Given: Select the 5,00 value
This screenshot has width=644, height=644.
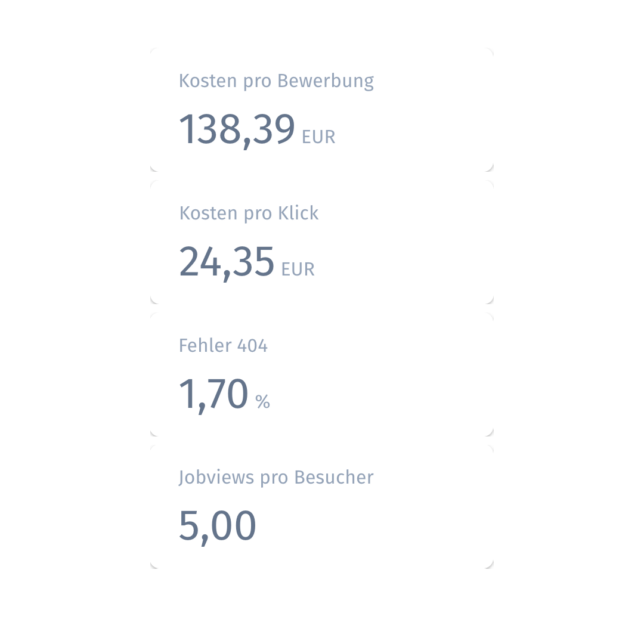Looking at the screenshot, I should click(217, 526).
